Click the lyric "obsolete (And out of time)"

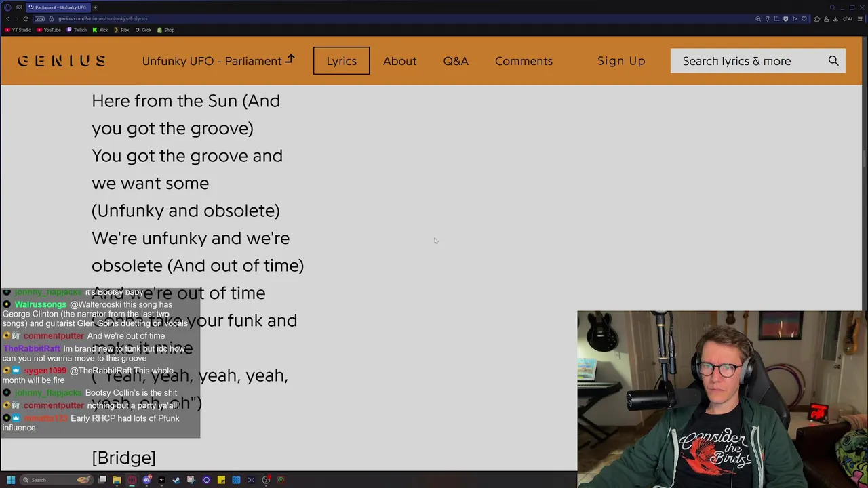[x=197, y=266]
